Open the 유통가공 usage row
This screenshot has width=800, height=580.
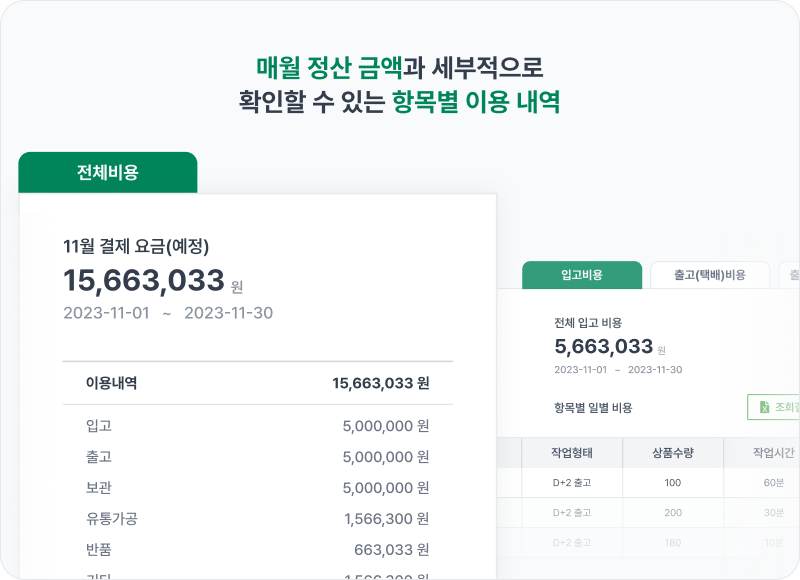pos(257,519)
